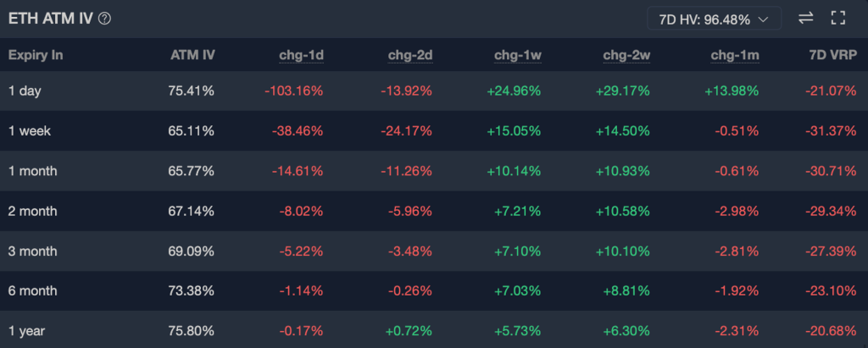This screenshot has width=868, height=348.
Task: Select the 6 month expiry row
Action: coord(32,291)
